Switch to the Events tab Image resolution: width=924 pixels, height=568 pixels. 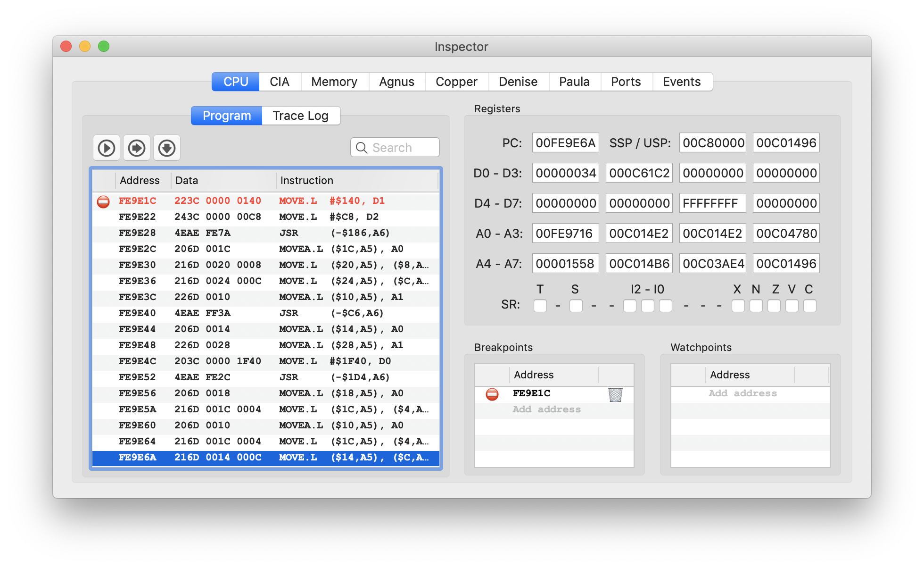tap(682, 82)
